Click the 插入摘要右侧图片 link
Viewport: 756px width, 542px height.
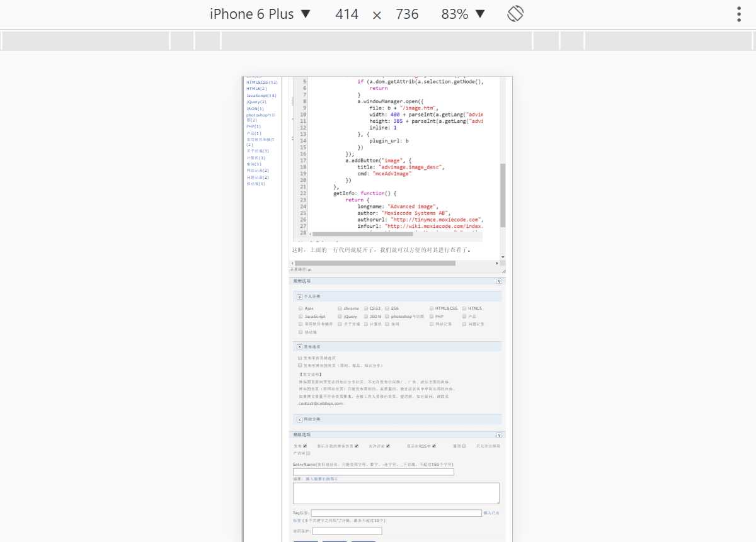pos(322,479)
